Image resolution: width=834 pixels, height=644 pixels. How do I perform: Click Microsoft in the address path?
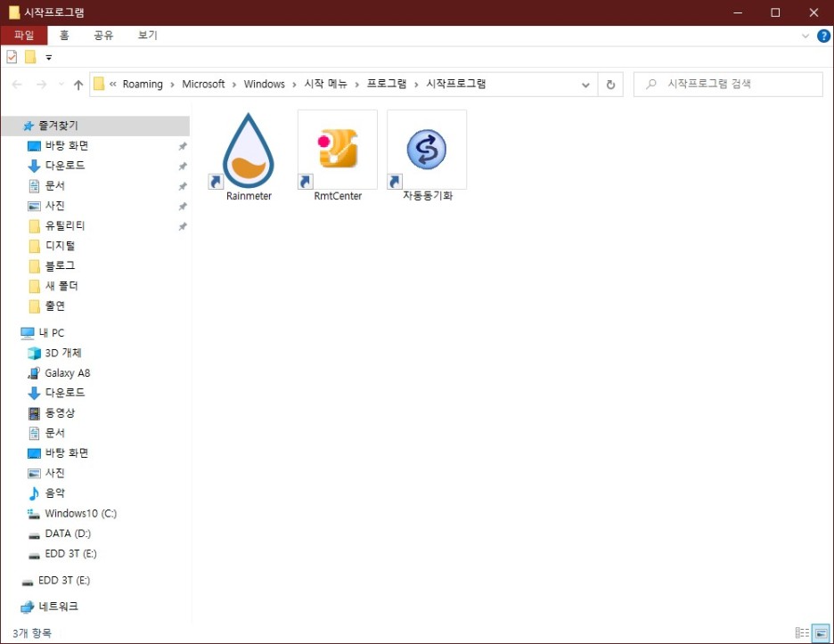203,84
